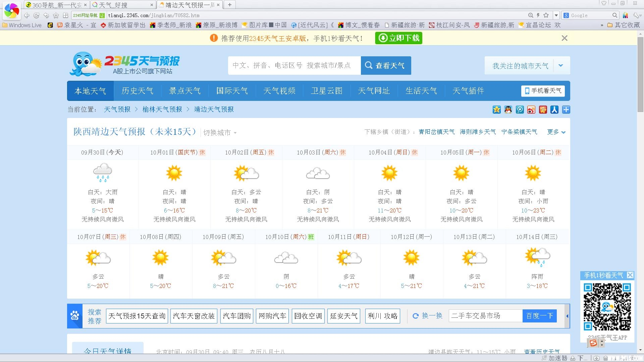Focus the Google search box
The image size is (644, 362).
coord(590,15)
